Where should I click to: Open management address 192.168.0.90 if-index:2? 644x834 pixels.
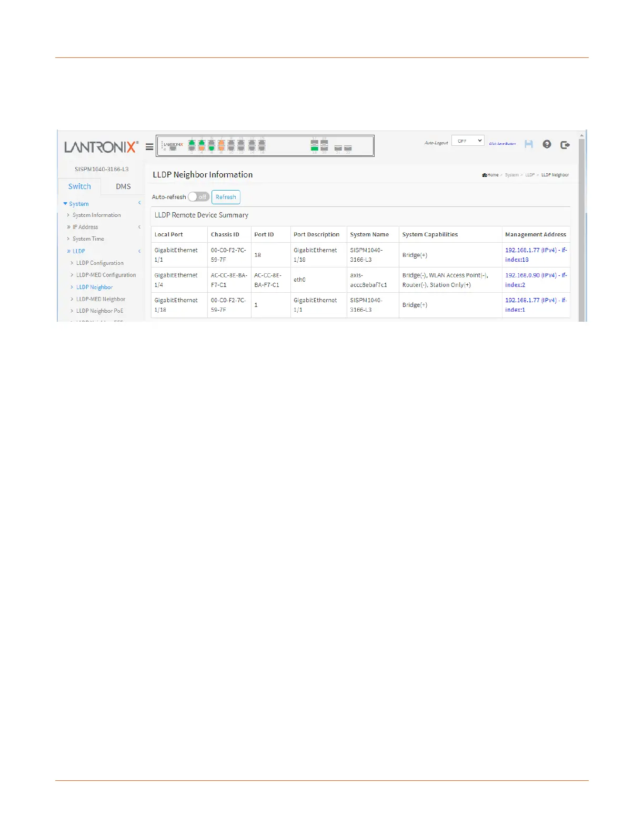536,280
